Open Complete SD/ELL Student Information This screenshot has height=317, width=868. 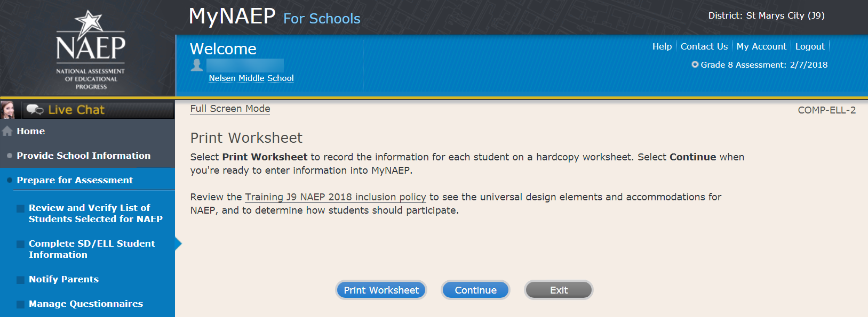(92, 249)
